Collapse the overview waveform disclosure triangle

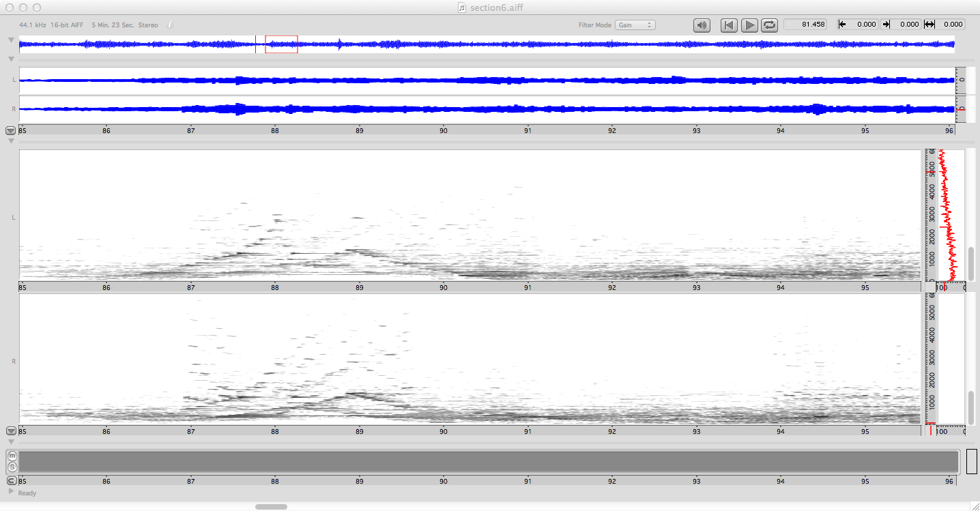point(11,40)
